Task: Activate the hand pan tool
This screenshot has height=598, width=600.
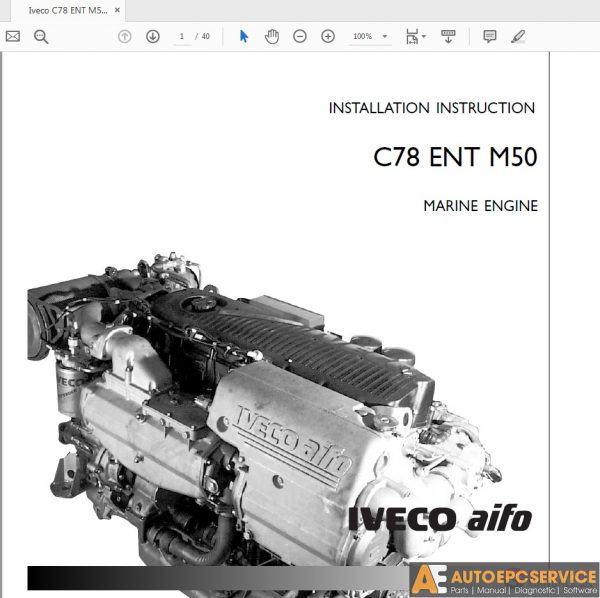Action: click(x=272, y=36)
